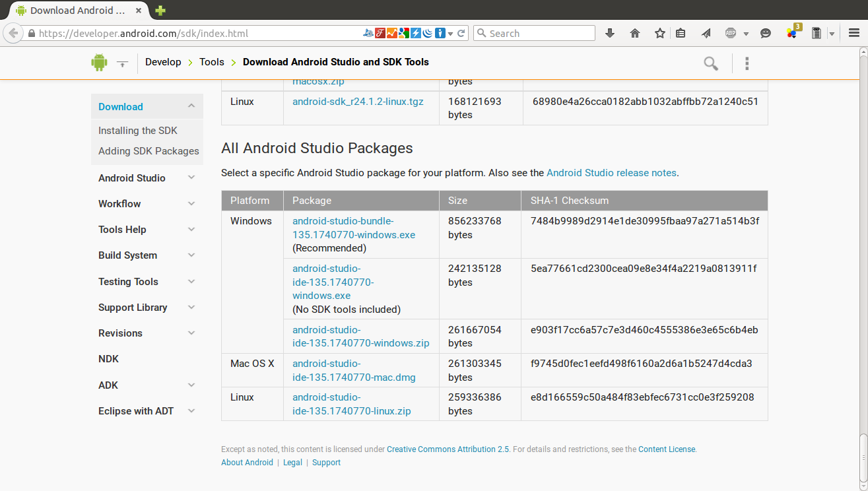Image resolution: width=868 pixels, height=491 pixels.
Task: Open the Tools breadcrumb item
Action: (212, 62)
